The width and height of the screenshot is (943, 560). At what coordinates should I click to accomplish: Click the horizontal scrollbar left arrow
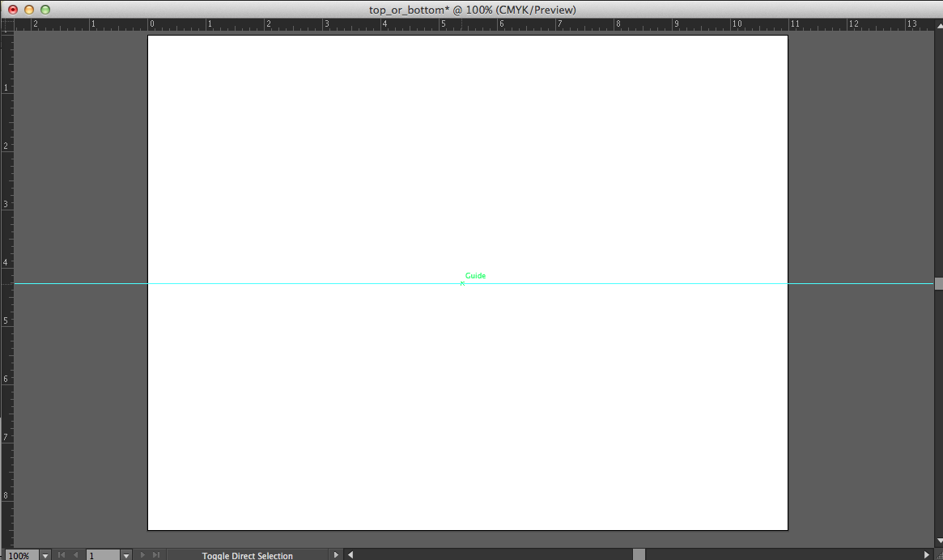tap(350, 555)
